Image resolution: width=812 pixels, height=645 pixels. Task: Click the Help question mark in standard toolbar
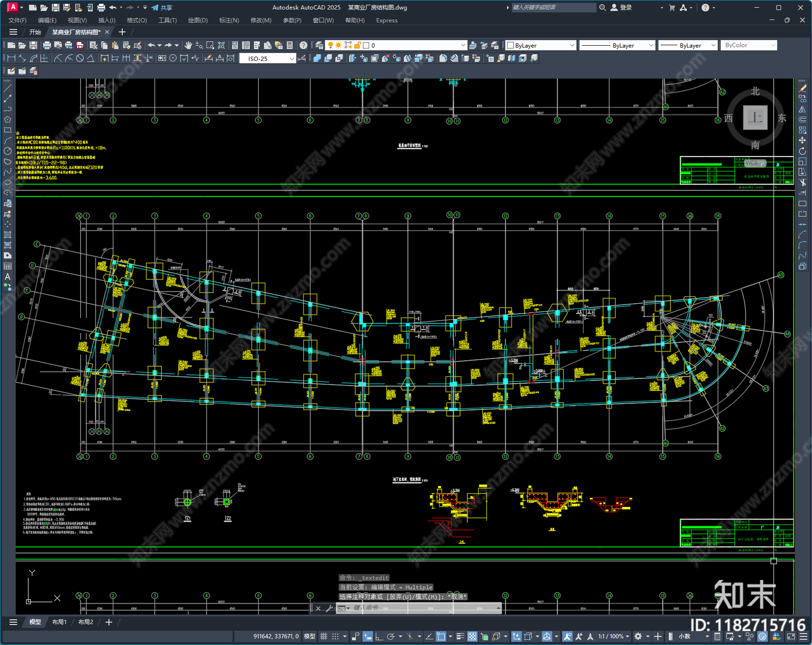tap(303, 45)
